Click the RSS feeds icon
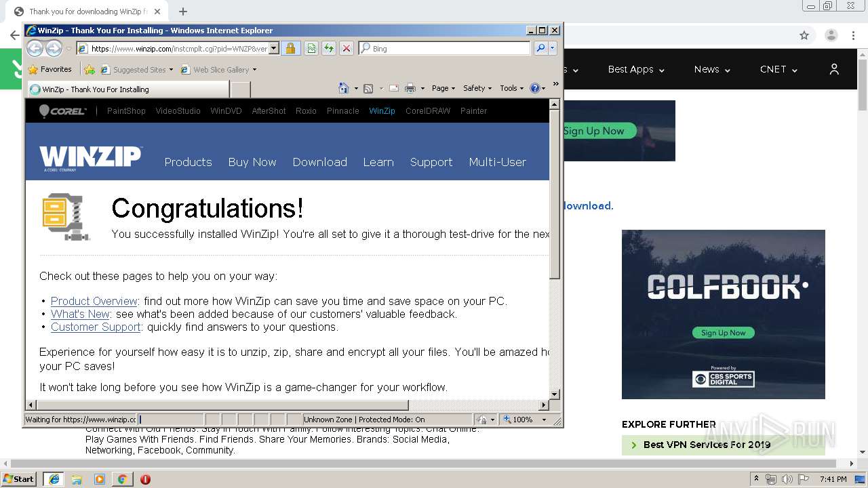Viewport: 868px width, 488px height. [x=368, y=88]
